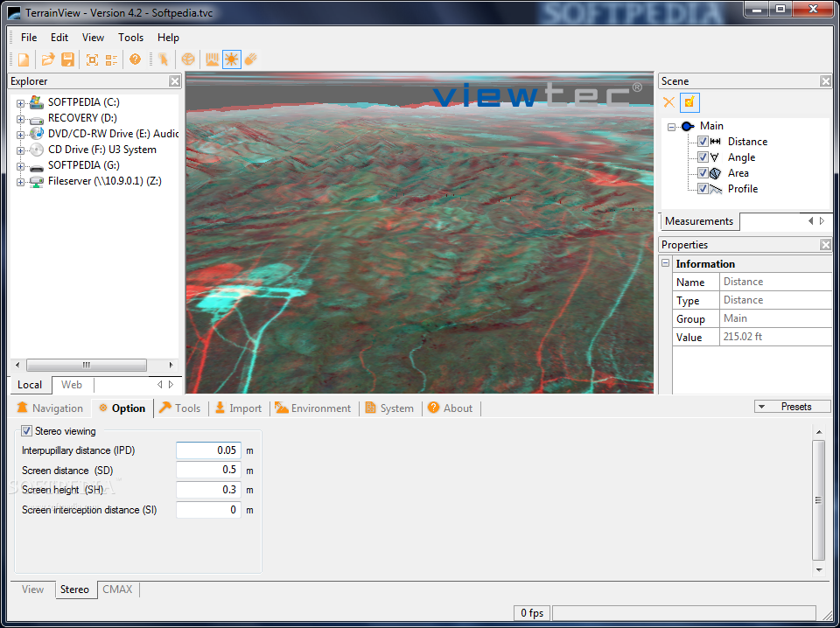Click the headlight flashlight toolbar icon
The height and width of the screenshot is (628, 840).
(251, 59)
